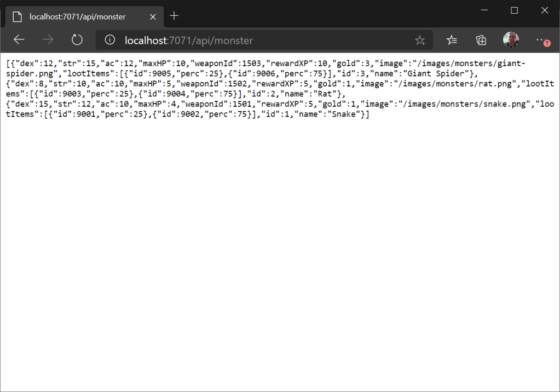
Task: Refresh the monster API page
Action: click(x=77, y=40)
